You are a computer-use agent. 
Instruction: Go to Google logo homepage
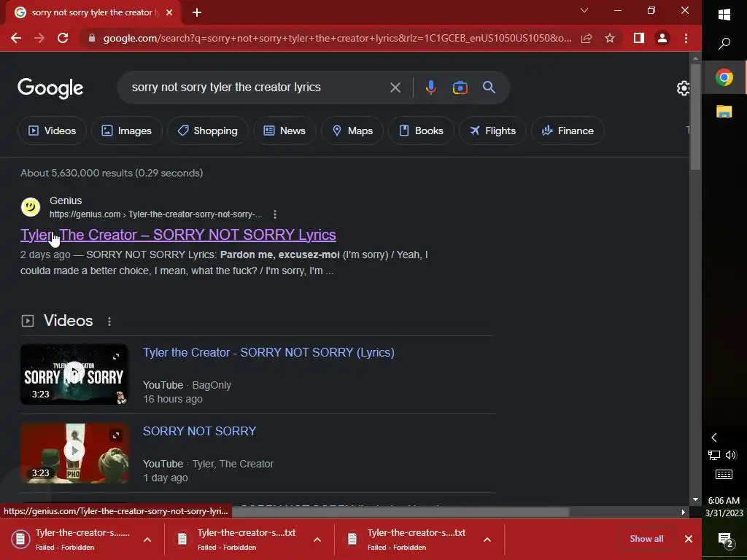50,88
